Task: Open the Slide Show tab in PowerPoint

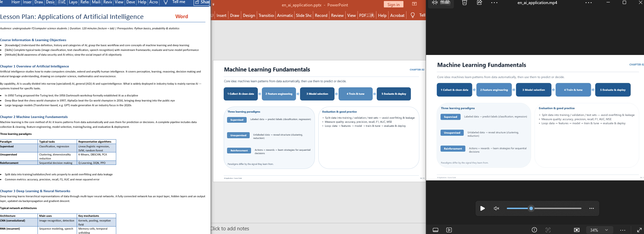Action: 304,15
